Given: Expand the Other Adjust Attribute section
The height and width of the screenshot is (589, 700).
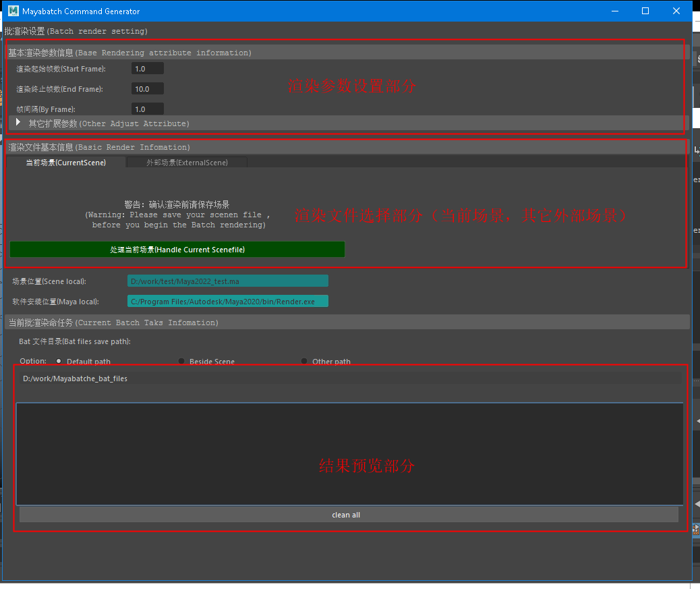Looking at the screenshot, I should tap(19, 123).
